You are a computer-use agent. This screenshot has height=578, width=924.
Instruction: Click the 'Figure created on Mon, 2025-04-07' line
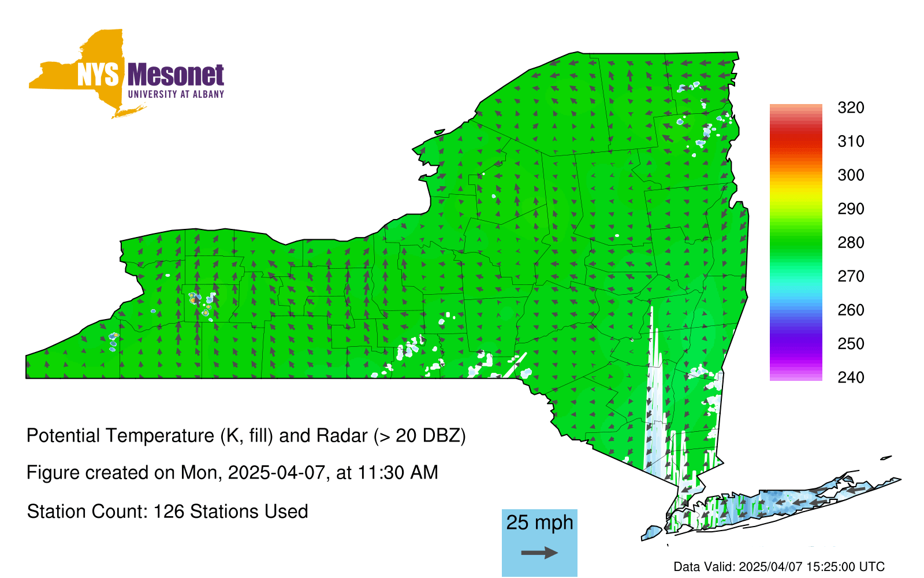232,473
